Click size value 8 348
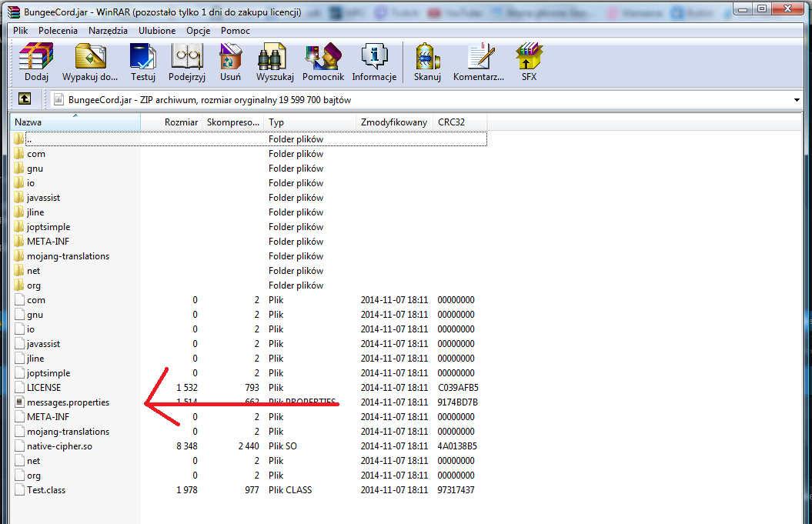The image size is (812, 524). click(187, 446)
